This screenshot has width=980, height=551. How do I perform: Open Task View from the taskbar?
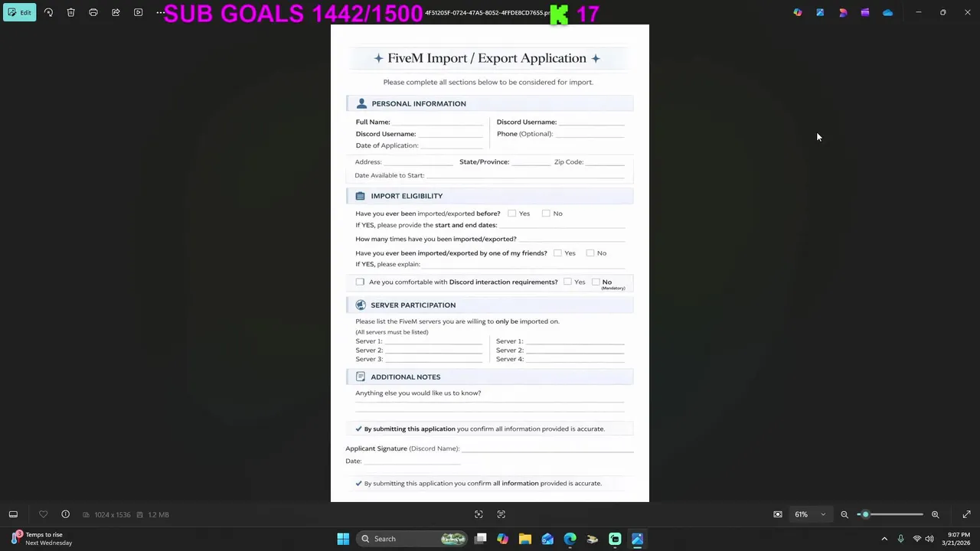tap(481, 539)
